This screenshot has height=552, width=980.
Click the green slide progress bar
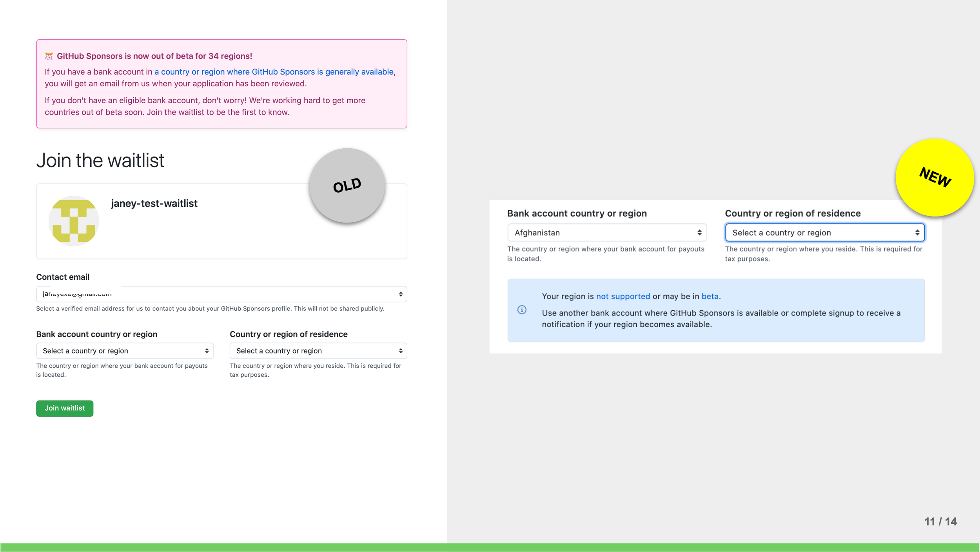490,548
